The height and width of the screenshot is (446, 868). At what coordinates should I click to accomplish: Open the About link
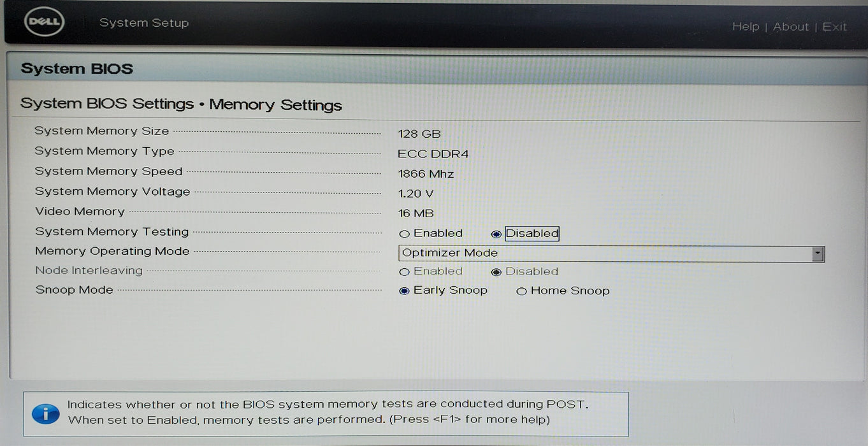(791, 27)
